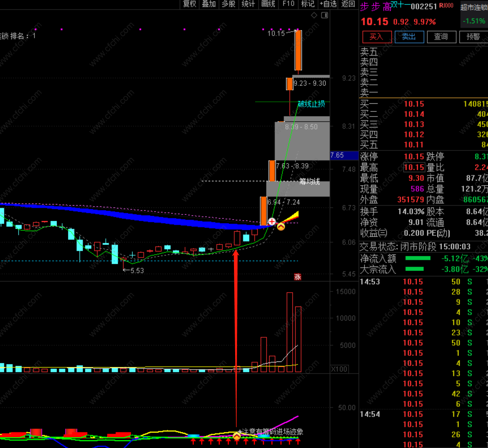The height and width of the screenshot is (448, 488).
Task: Click the X100 volume scale label
Action: click(x=339, y=369)
